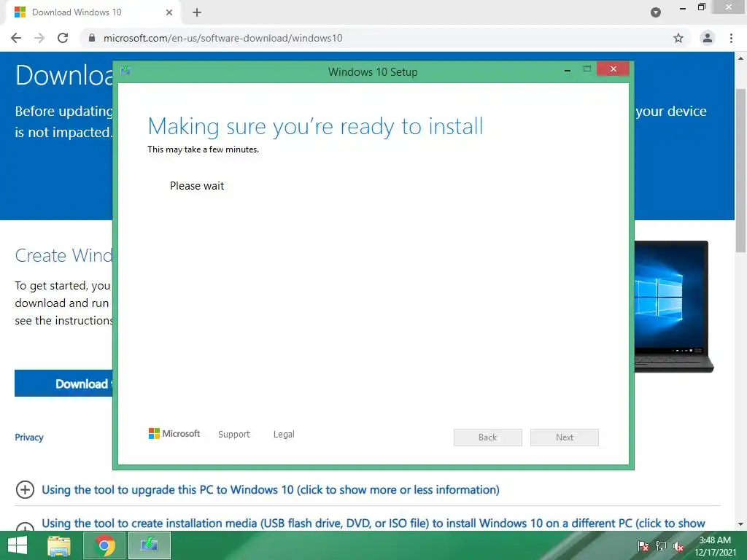Click the page vertical scrollbar thumb

click(x=741, y=170)
